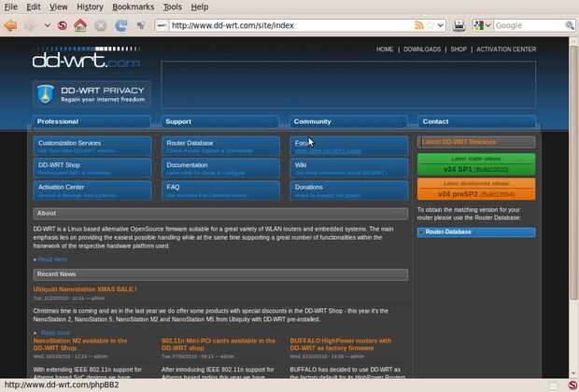
Task: Select the Support section header
Action: [x=220, y=122]
